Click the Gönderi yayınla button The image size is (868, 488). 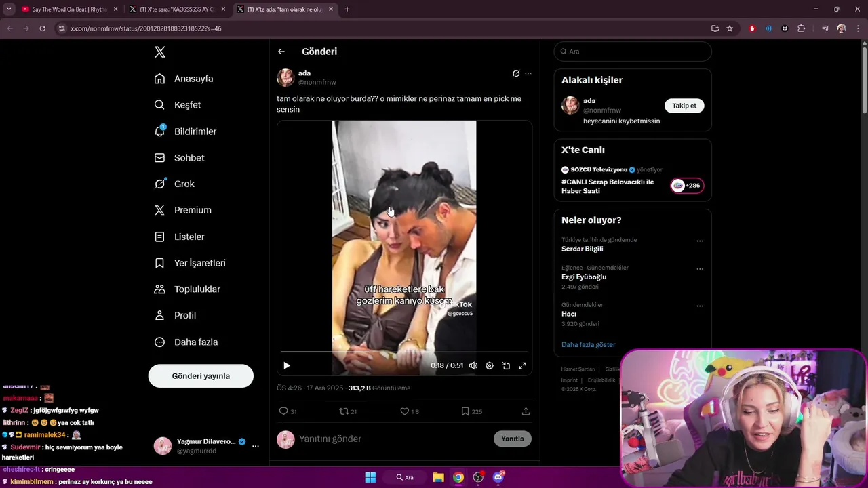coord(201,375)
